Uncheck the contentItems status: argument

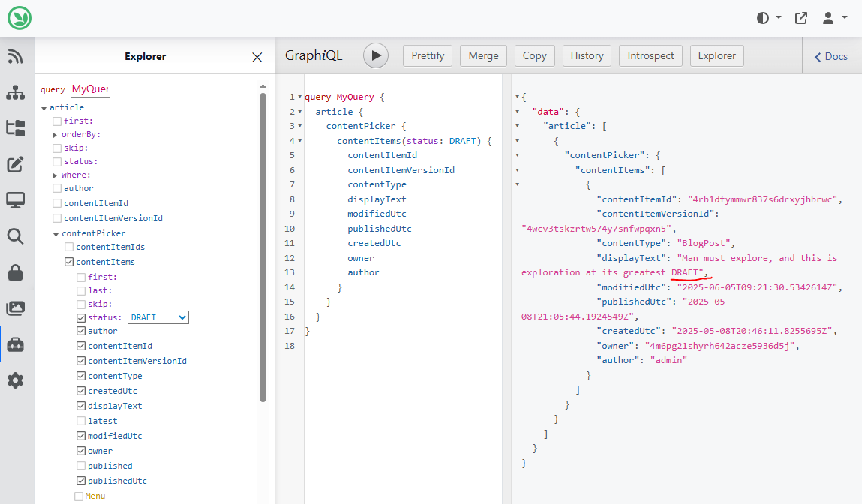(x=81, y=318)
